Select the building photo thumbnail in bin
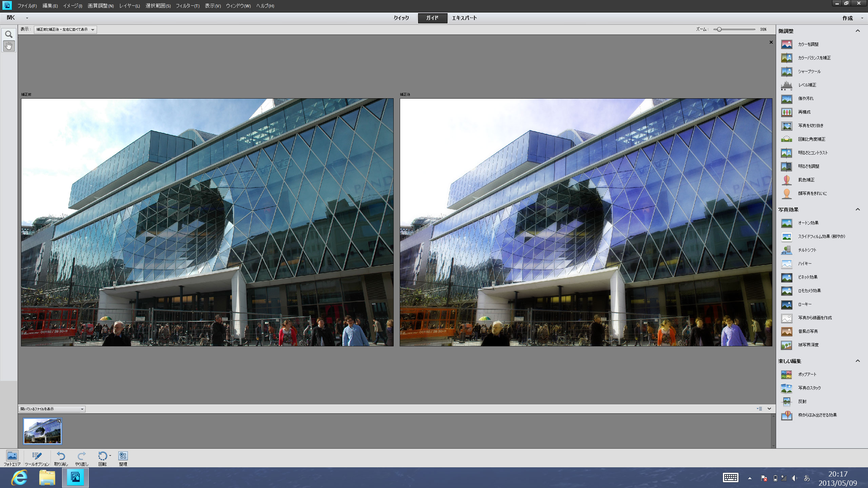The width and height of the screenshot is (868, 488). [43, 431]
